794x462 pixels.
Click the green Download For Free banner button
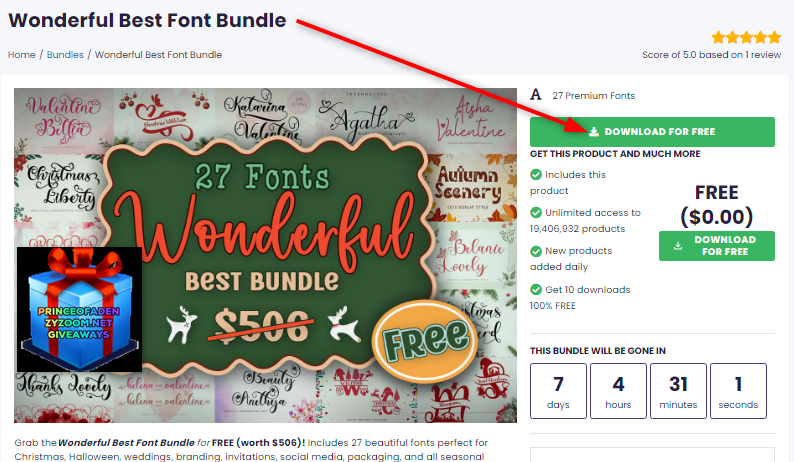(652, 132)
